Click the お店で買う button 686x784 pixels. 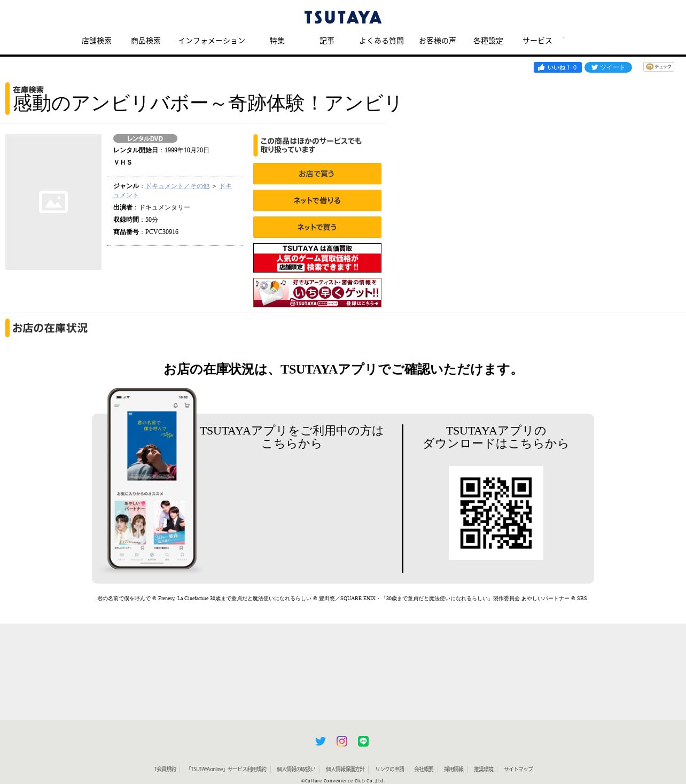[317, 174]
